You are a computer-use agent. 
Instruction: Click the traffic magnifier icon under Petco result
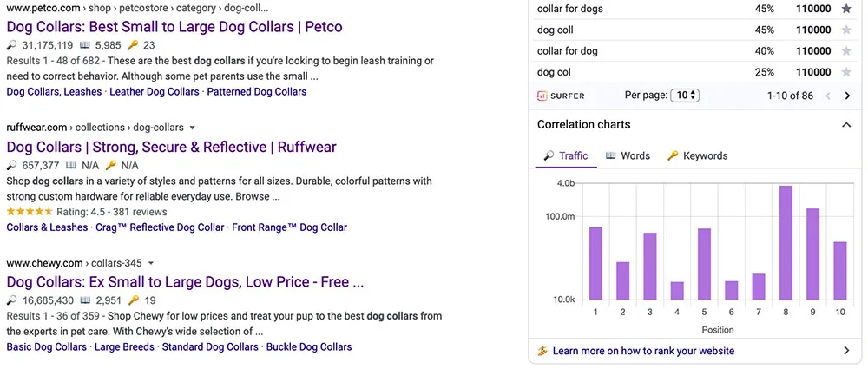pyautogui.click(x=12, y=45)
